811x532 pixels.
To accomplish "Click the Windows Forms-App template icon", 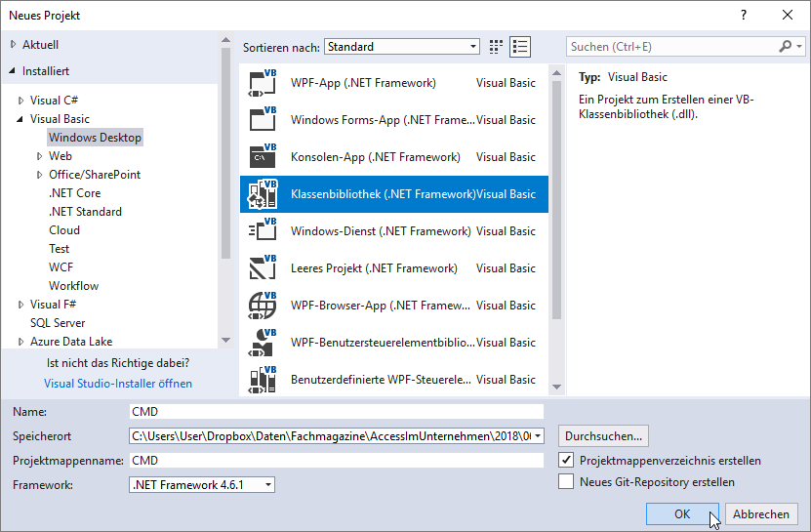I will (263, 119).
